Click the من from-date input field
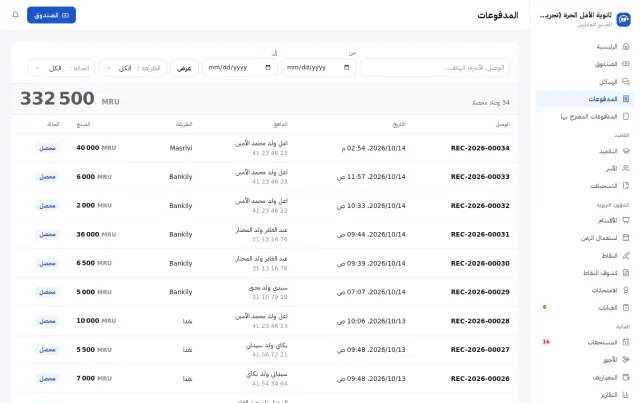640x403 pixels. click(x=318, y=68)
